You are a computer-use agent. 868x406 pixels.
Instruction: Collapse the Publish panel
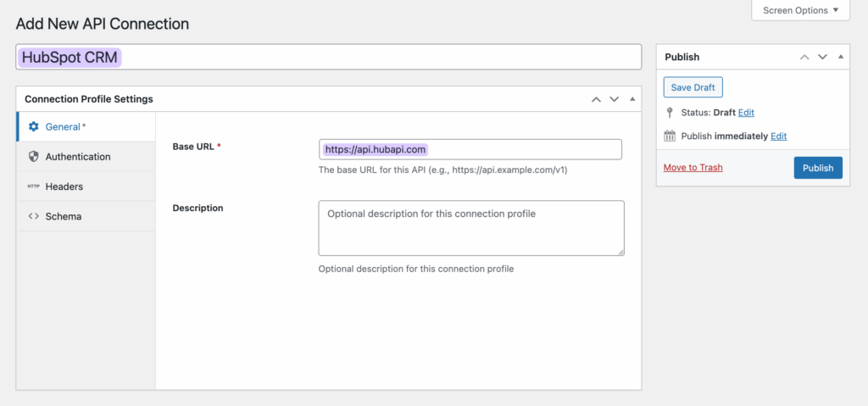(x=841, y=57)
